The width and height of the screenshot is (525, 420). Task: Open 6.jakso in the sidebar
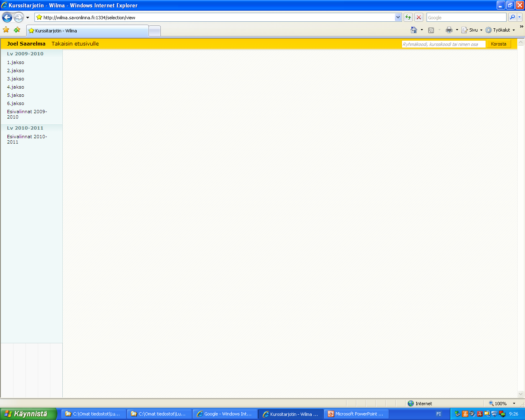[16, 103]
